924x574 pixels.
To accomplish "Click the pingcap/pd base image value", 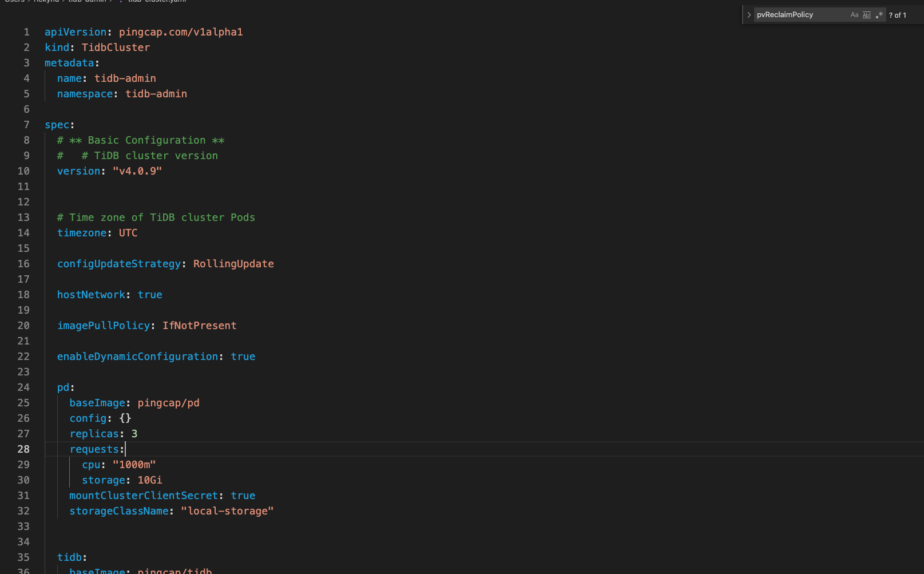I will 168,403.
